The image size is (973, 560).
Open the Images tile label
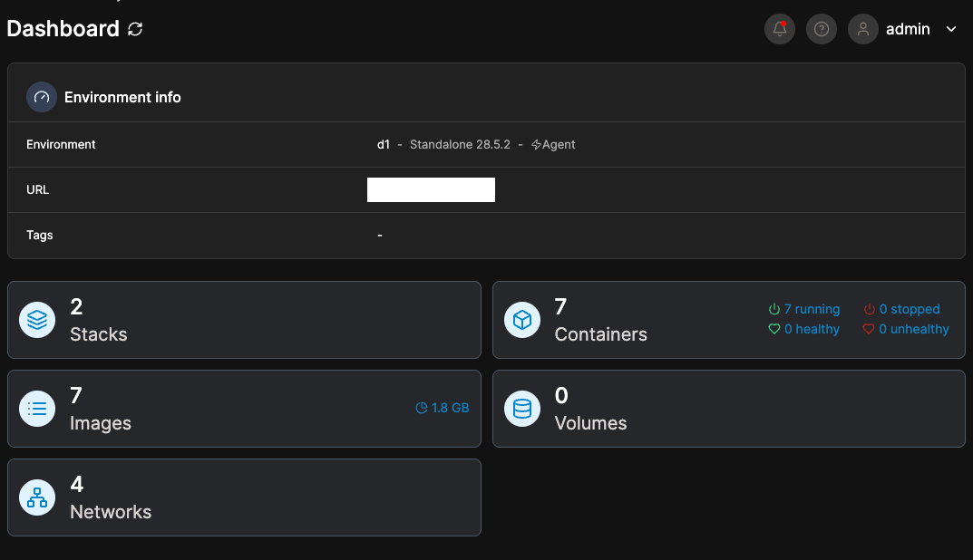100,423
